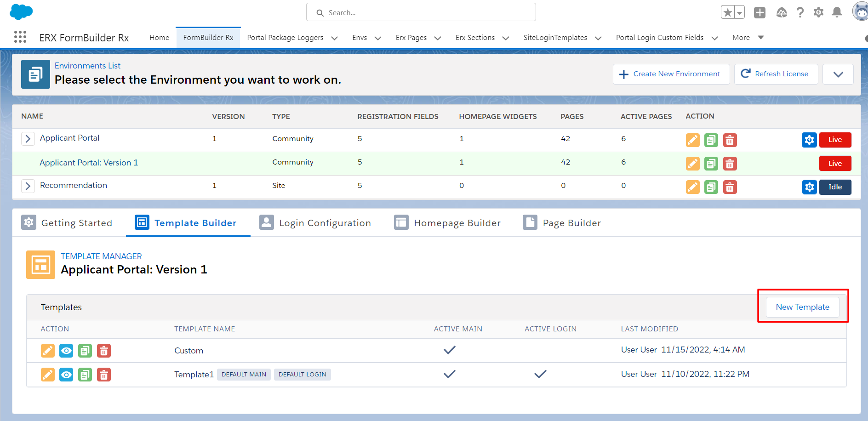Clone the Custom template
The height and width of the screenshot is (421, 868).
click(85, 351)
